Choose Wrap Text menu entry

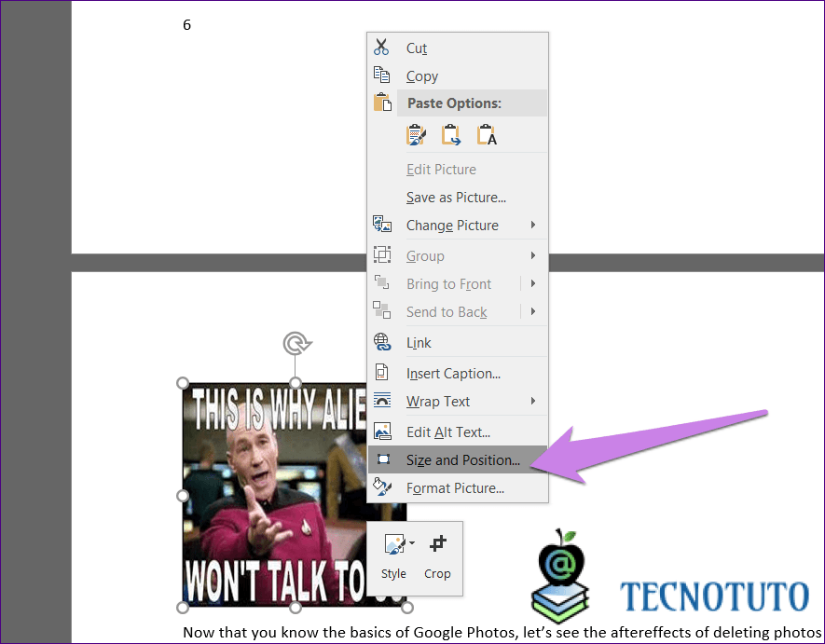[457, 402]
